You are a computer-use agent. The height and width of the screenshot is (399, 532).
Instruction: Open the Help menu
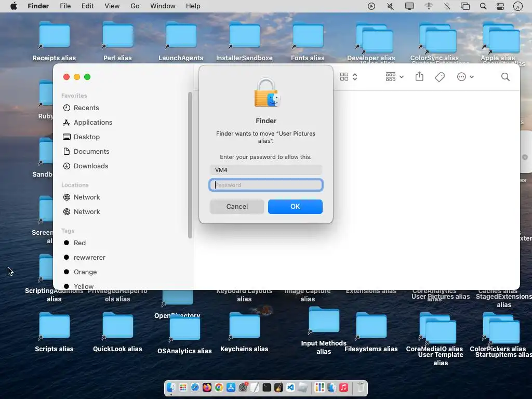tap(193, 6)
